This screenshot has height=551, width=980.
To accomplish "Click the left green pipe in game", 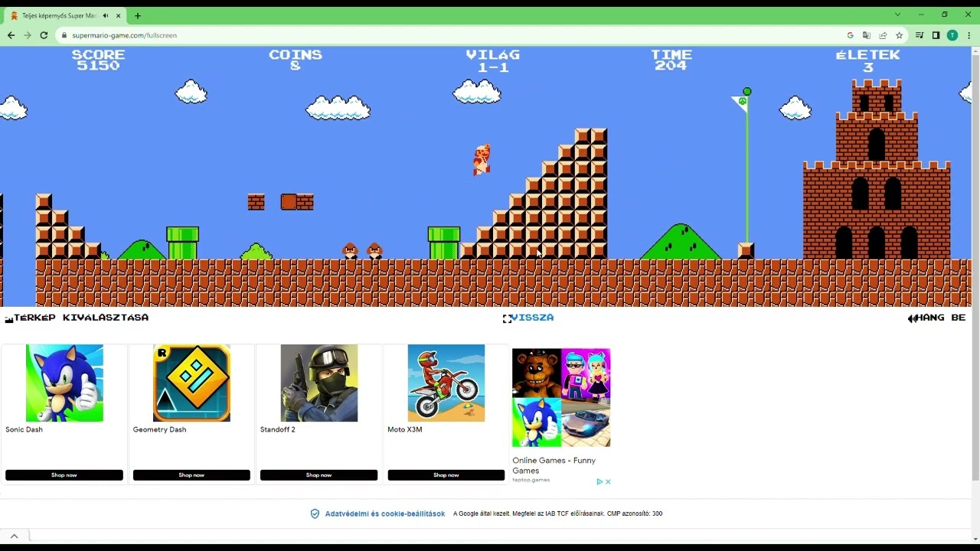I will tap(182, 243).
